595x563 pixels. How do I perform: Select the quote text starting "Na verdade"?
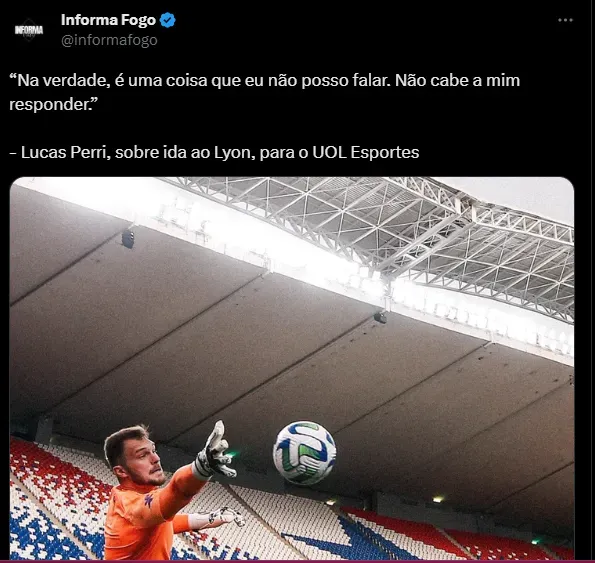pyautogui.click(x=264, y=92)
